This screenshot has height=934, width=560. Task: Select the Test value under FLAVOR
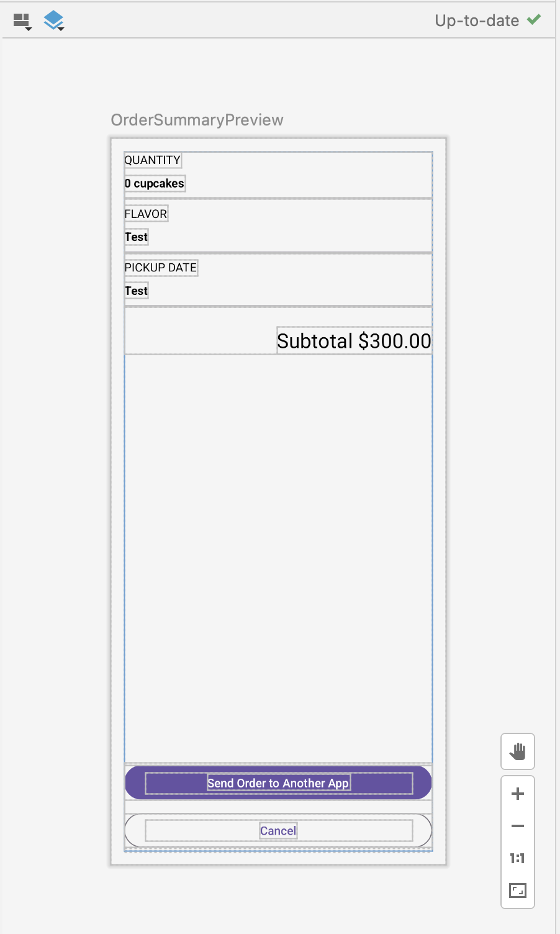pos(137,237)
